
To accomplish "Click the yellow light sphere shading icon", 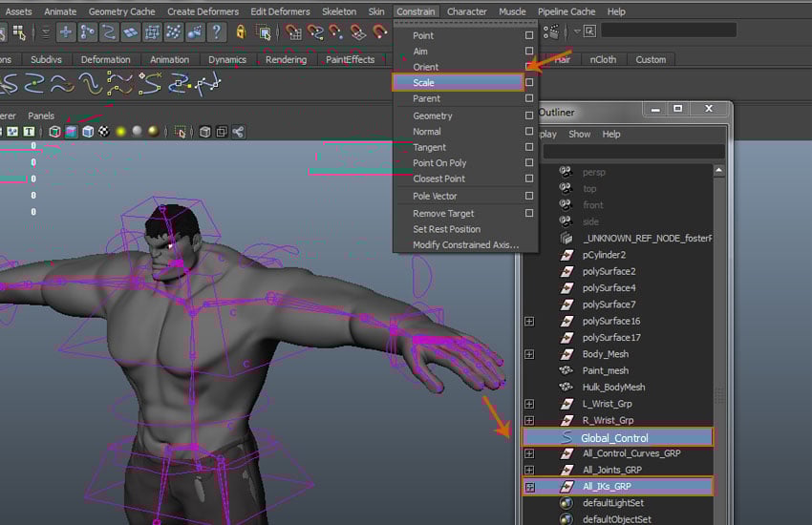I will pos(121,132).
